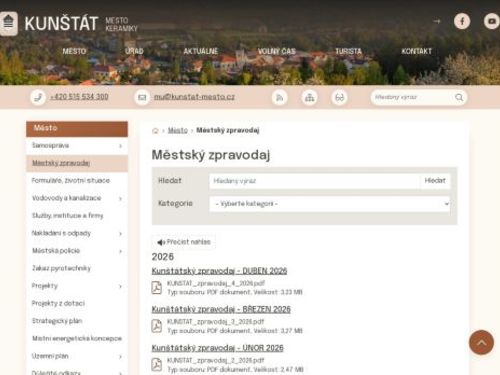Open Kunštátský zpravodaj - ÚNOR 2026 link
Screen dimensions: 500x375
click(218, 348)
